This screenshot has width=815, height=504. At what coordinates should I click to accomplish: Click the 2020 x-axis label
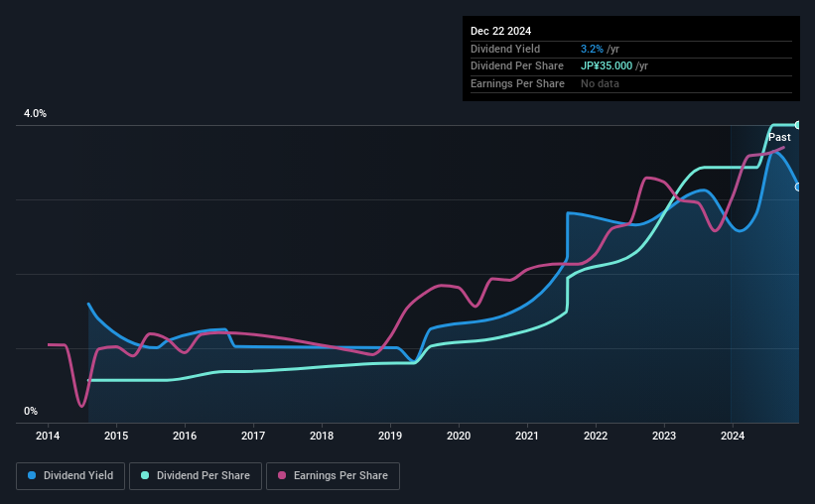point(459,436)
